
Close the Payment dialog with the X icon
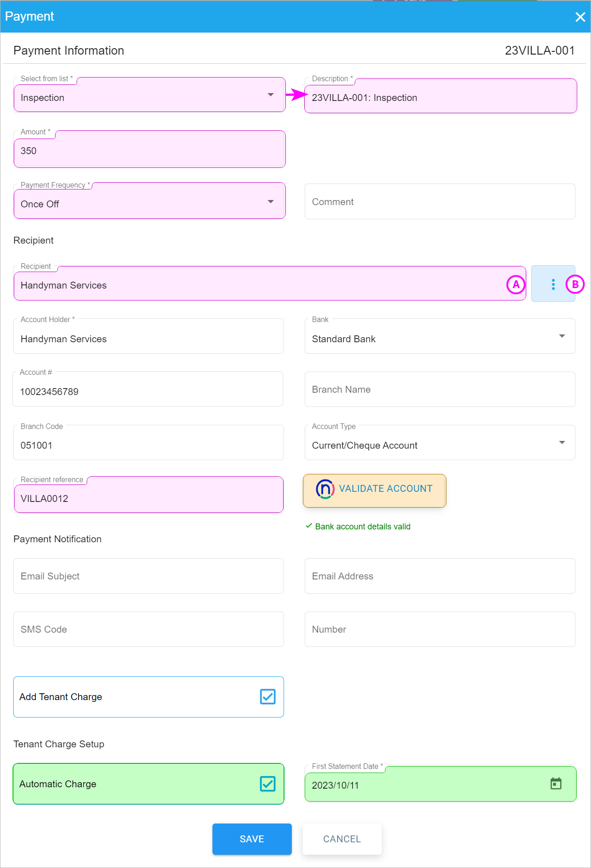580,17
